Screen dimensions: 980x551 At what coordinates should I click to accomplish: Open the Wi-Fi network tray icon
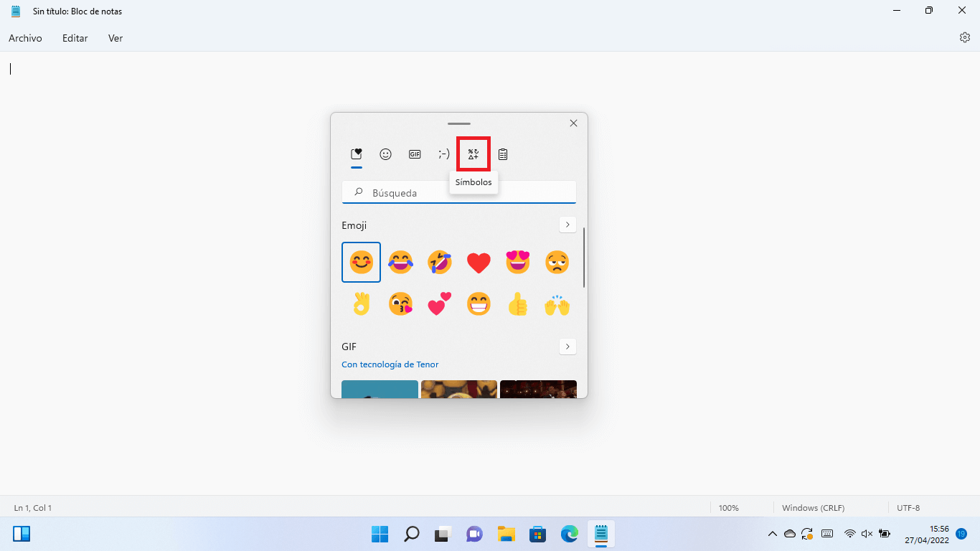tap(849, 534)
